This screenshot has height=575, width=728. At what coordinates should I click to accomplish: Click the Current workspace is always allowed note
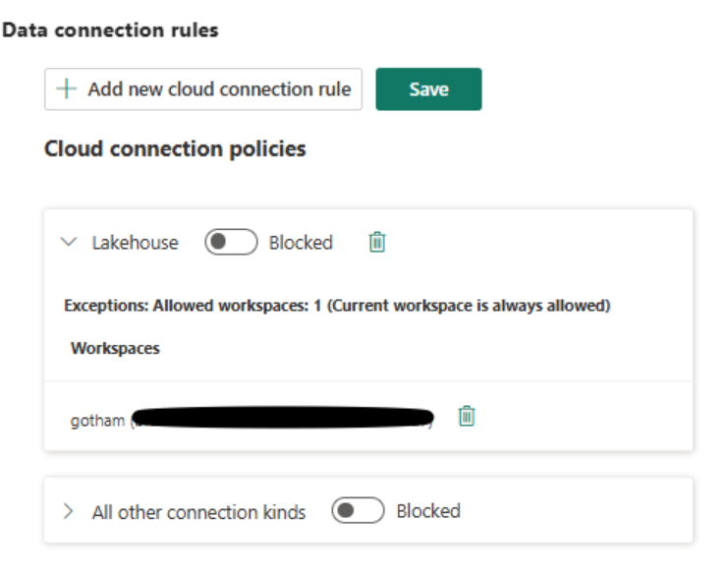470,306
